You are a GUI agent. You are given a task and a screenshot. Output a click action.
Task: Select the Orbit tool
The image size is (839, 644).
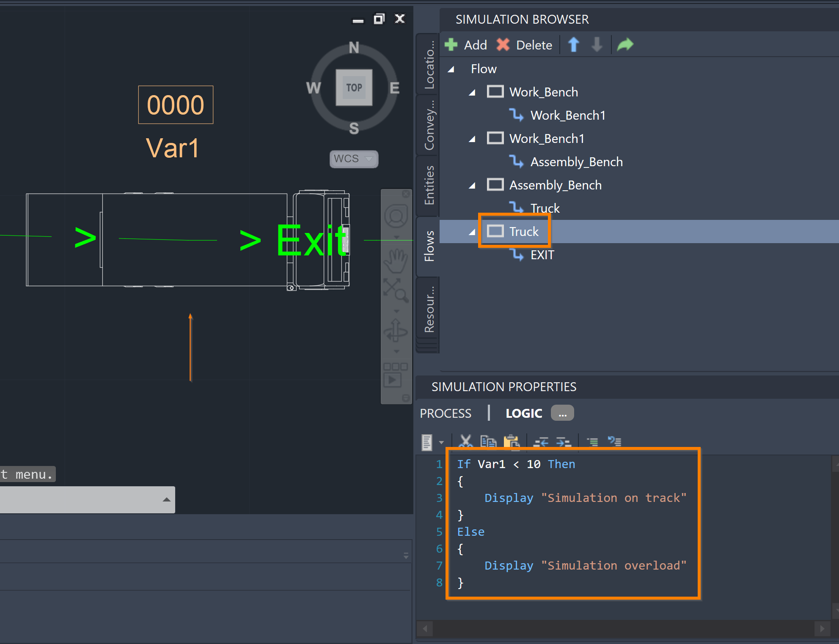[396, 330]
